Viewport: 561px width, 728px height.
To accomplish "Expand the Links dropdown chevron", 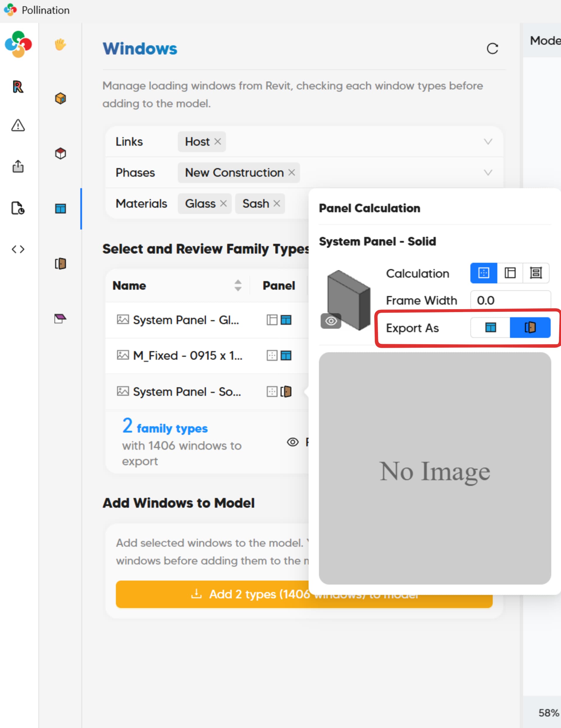I will point(488,142).
